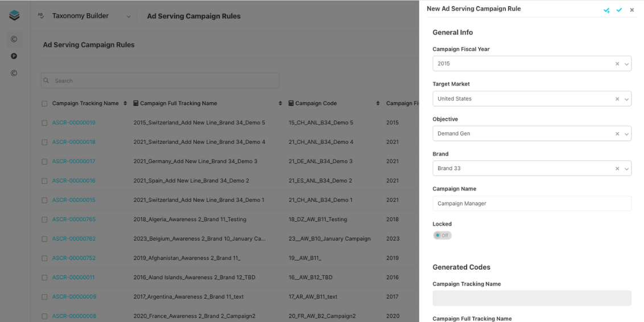This screenshot has width=644, height=322.
Task: Click the Campaign Name text field
Action: click(531, 204)
